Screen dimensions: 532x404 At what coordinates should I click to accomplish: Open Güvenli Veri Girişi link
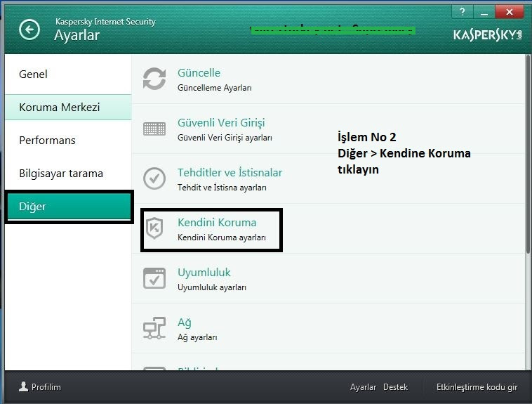click(221, 123)
